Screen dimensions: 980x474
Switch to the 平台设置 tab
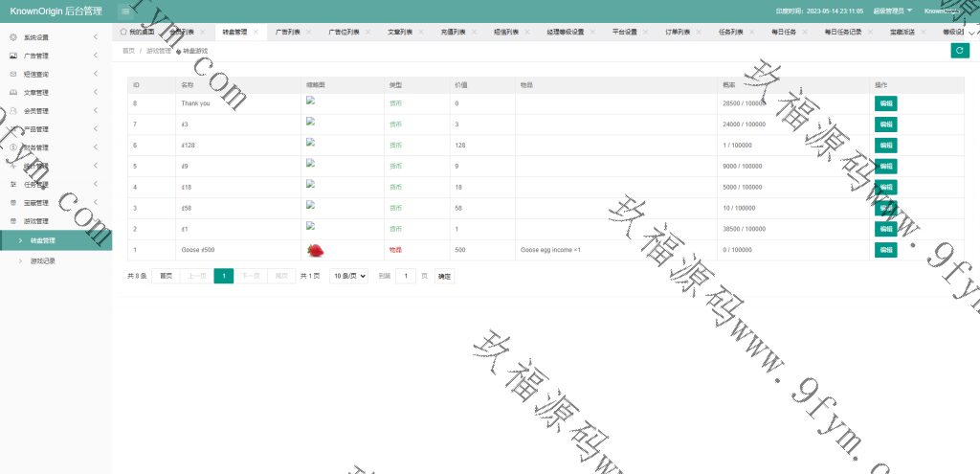(x=624, y=32)
